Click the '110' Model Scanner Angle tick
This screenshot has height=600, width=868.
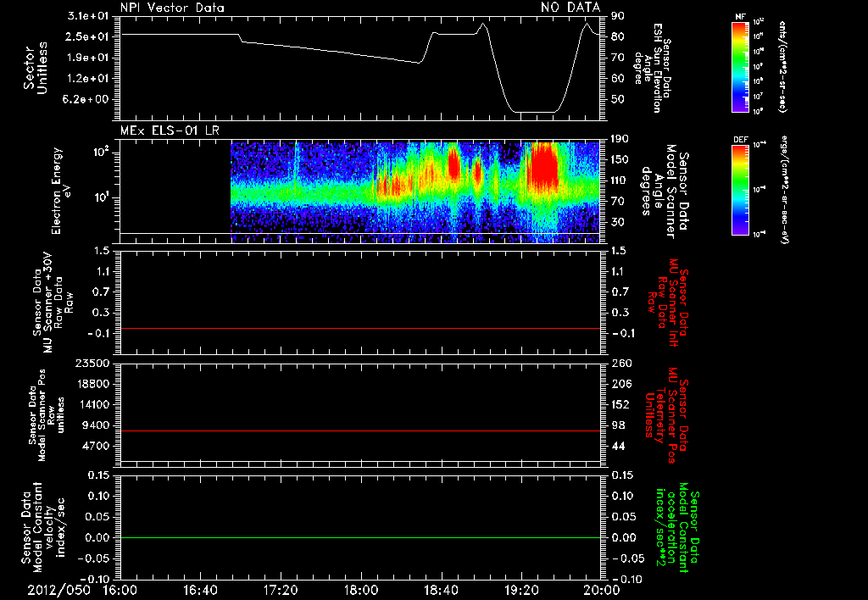pyautogui.click(x=620, y=181)
